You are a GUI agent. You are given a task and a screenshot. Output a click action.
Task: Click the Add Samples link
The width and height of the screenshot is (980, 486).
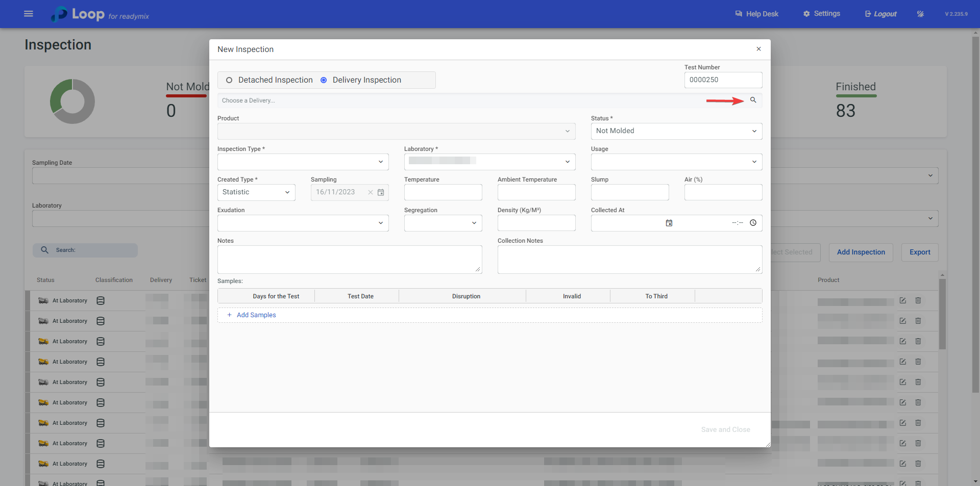(256, 315)
